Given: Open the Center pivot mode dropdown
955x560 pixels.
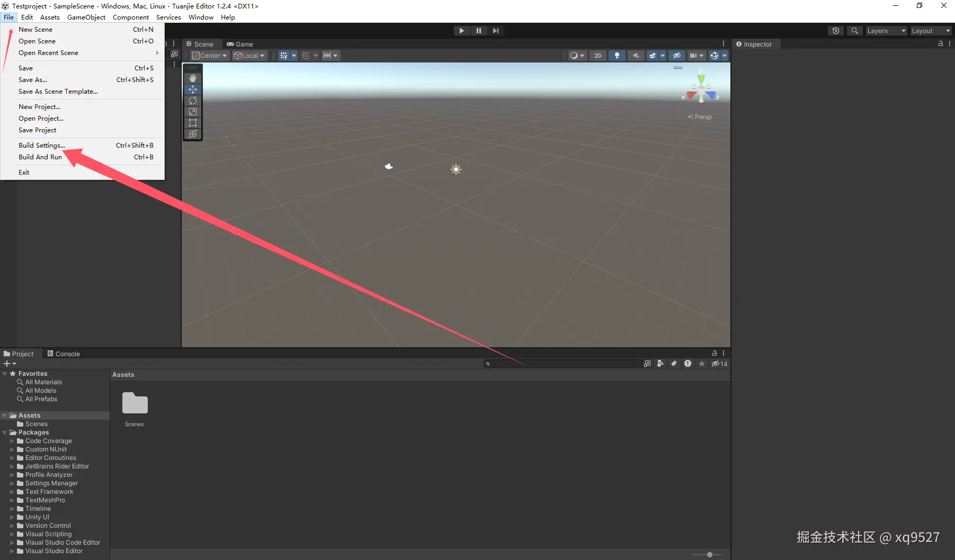Looking at the screenshot, I should (x=210, y=56).
